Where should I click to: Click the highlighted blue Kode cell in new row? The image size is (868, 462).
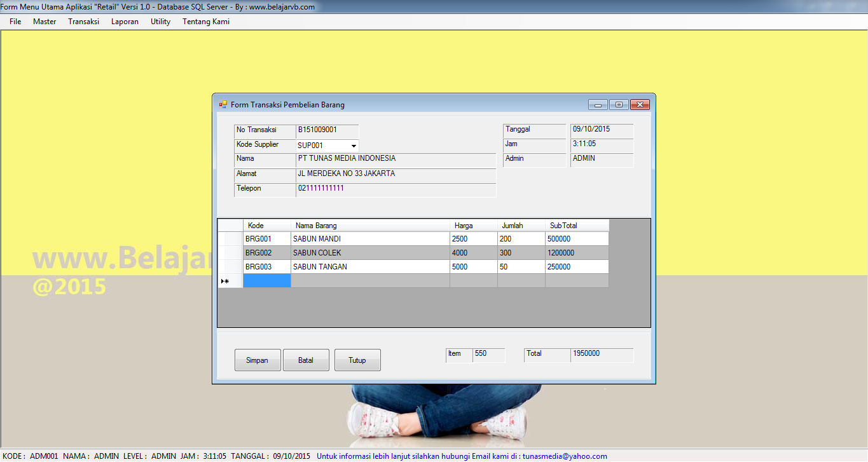coord(267,281)
